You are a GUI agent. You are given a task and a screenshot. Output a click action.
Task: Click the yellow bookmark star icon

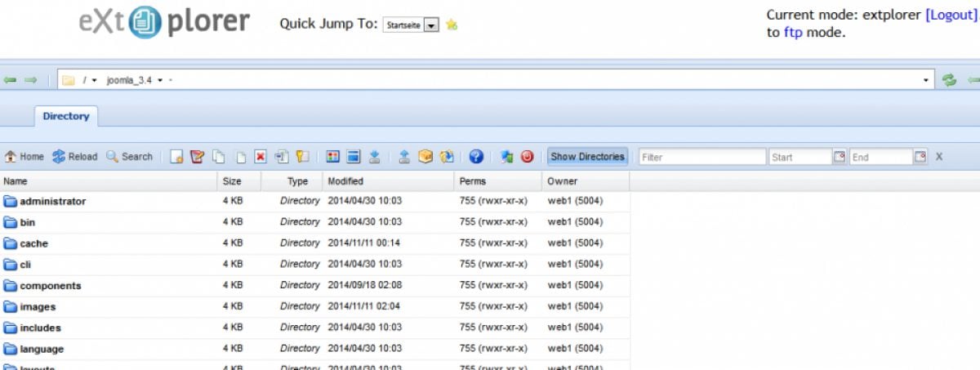[x=452, y=25]
